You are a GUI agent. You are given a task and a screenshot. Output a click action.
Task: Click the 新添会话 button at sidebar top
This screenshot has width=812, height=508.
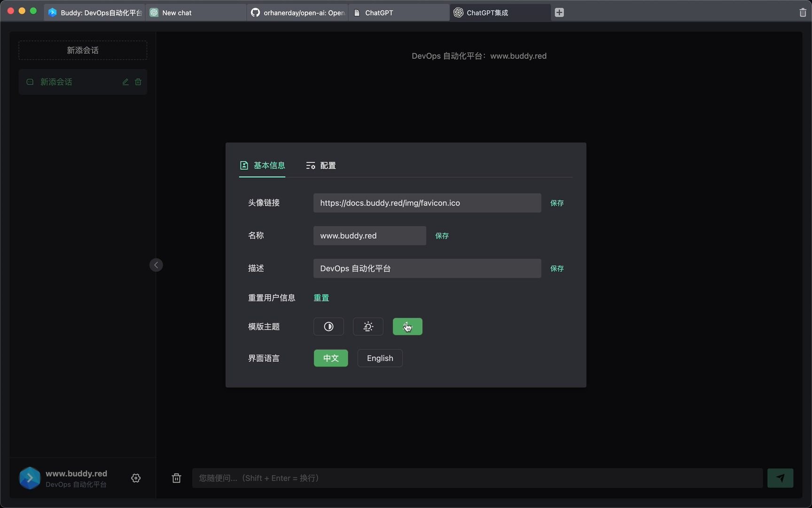coord(83,50)
